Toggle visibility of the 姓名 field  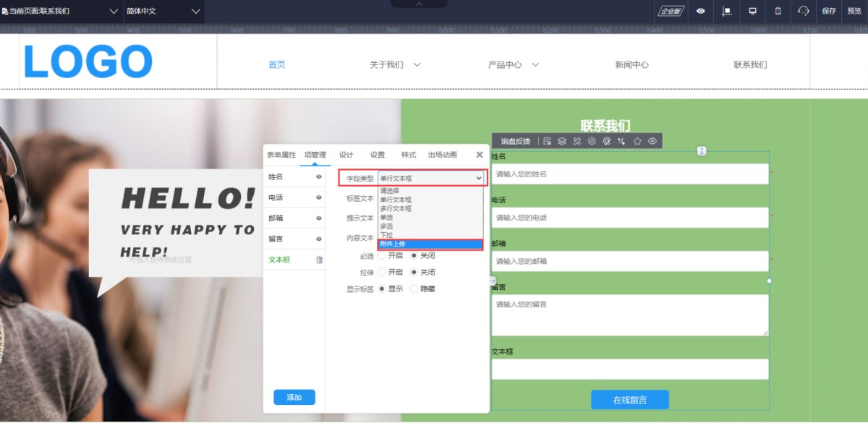pos(319,176)
